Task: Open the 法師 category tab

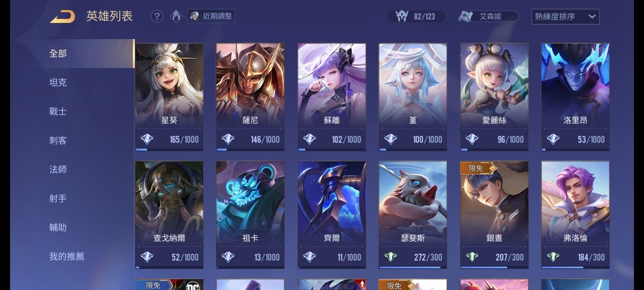Action: 58,170
